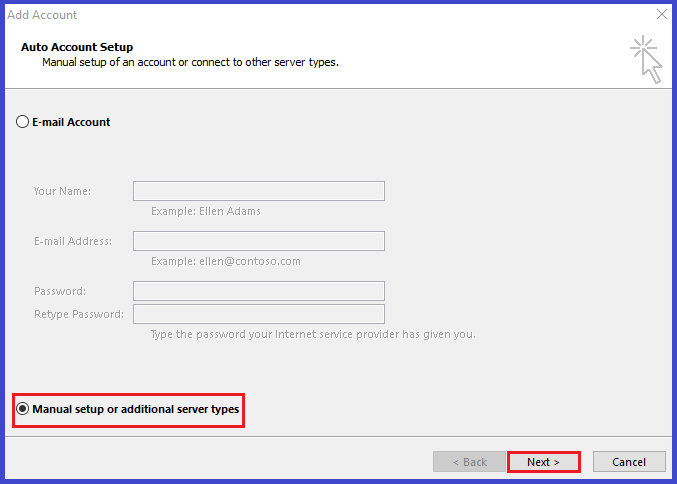
Task: Click the sparkle cursor icon in header
Action: (x=646, y=60)
